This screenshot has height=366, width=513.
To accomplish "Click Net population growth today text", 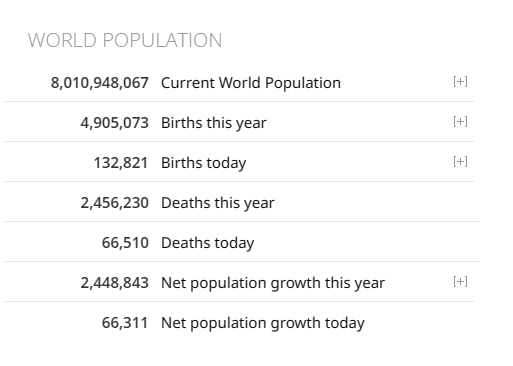I will point(263,323).
